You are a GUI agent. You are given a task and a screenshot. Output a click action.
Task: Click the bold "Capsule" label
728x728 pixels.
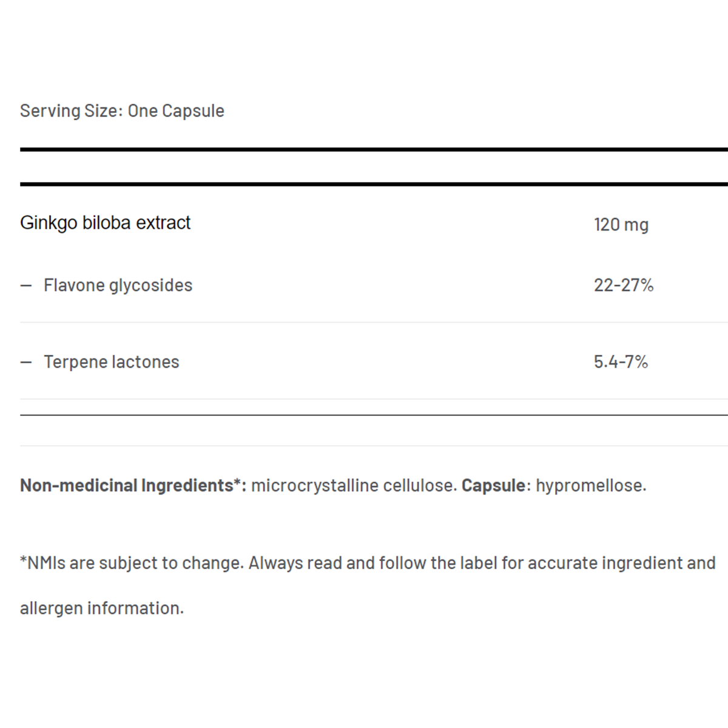pos(493,485)
